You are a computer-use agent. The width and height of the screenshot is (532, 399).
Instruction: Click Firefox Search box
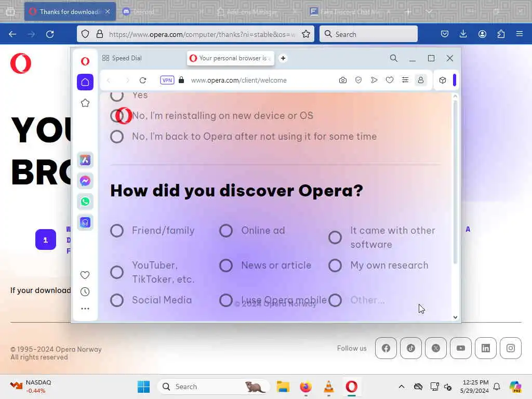pos(368,34)
